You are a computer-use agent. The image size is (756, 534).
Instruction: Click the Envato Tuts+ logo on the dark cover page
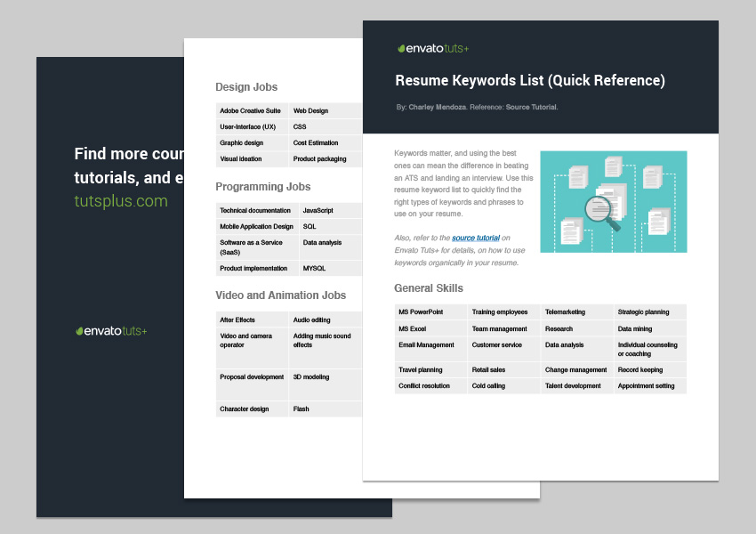coord(111,330)
